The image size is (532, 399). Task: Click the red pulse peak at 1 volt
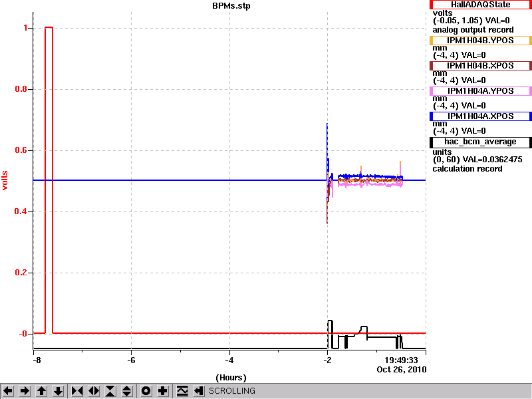pyautogui.click(x=49, y=27)
